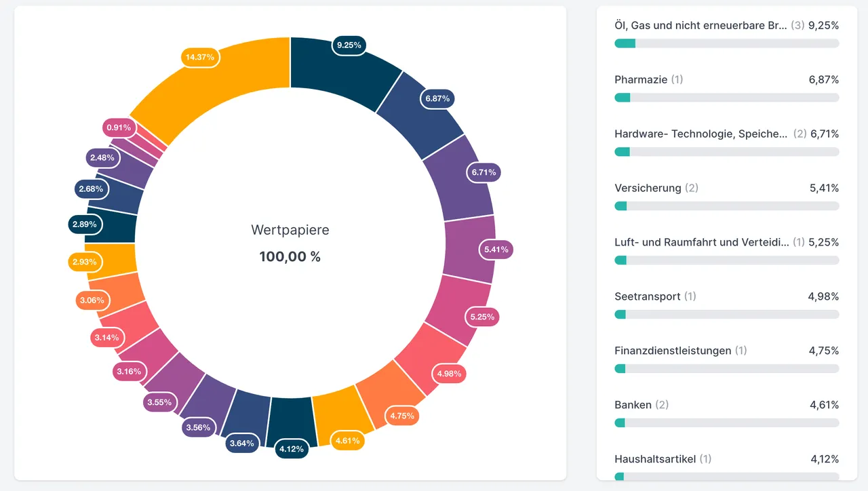Select the 2.89% label badge
868x491 pixels.
[x=85, y=224]
